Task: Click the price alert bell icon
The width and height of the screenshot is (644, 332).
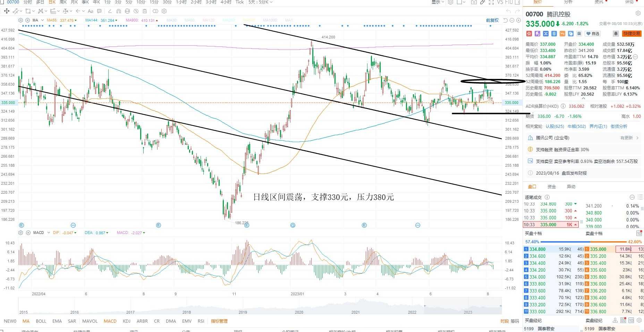Action: click(616, 34)
